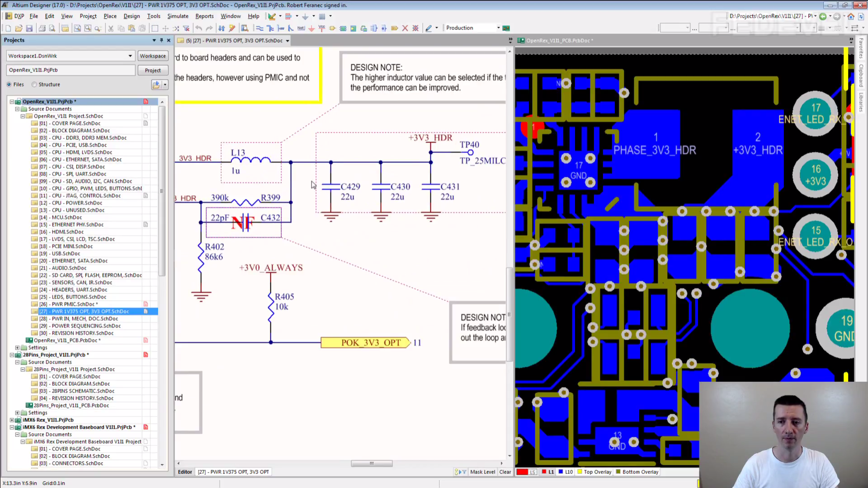The image size is (868, 488).
Task: Switch to the OpenRex_V1I1_PCB.PcbDoc tab
Action: [557, 40]
